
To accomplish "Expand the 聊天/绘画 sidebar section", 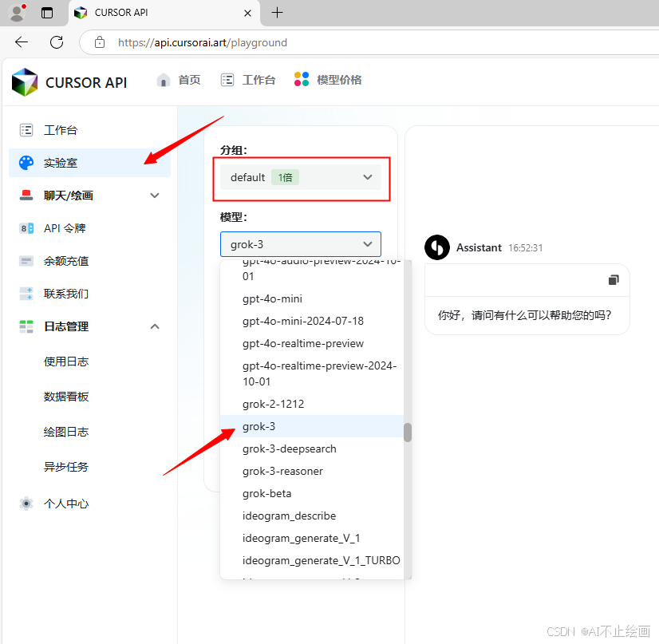I will tap(89, 196).
